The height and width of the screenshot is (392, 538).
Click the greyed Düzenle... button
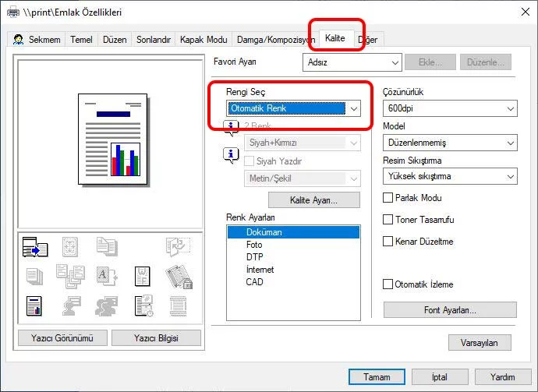pyautogui.click(x=486, y=62)
